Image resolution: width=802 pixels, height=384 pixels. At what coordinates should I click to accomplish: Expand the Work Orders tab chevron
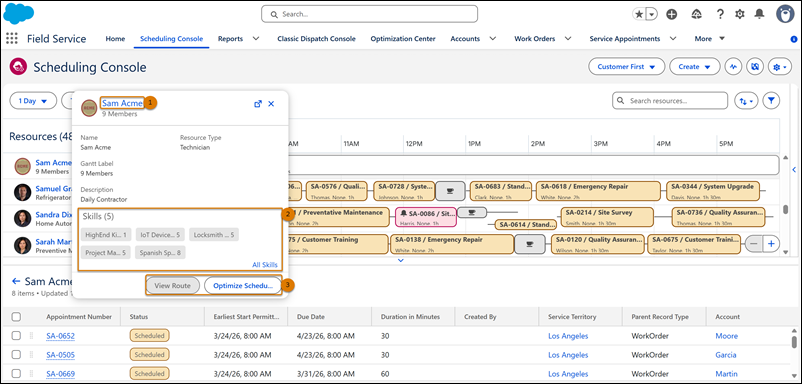(568, 38)
